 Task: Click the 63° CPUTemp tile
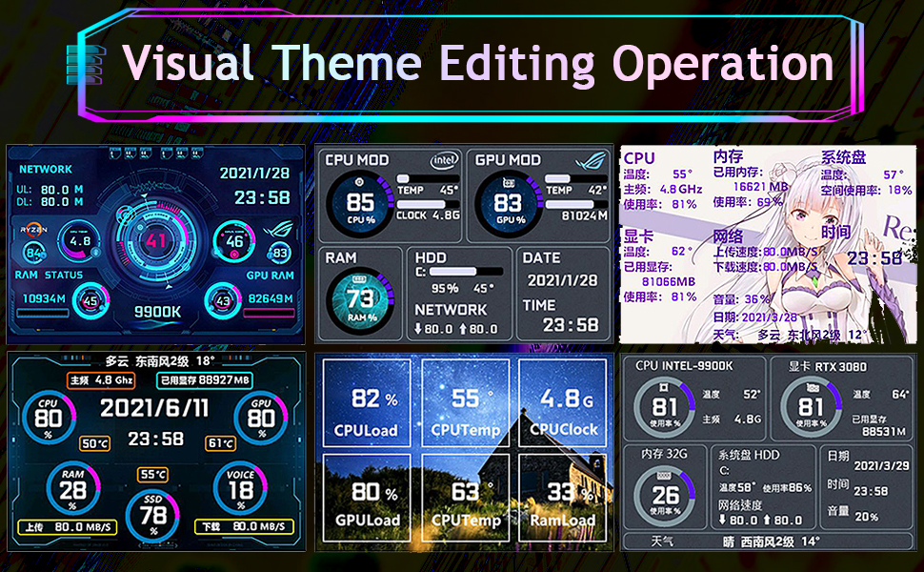pyautogui.click(x=465, y=498)
